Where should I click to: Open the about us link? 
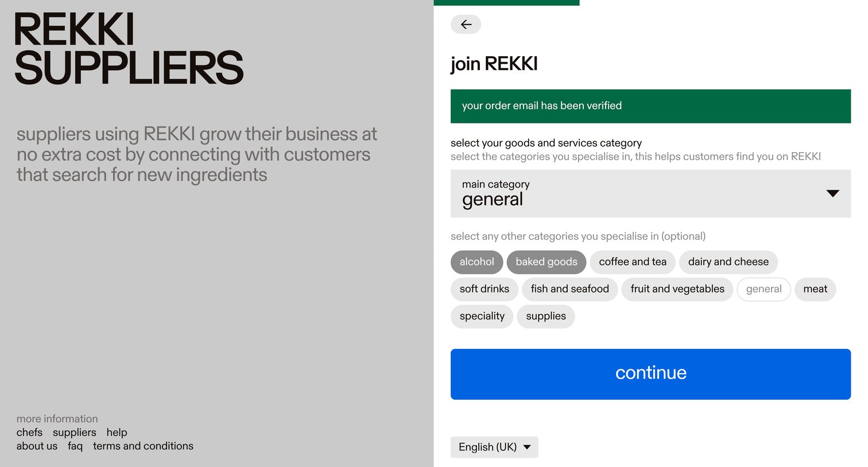[37, 446]
